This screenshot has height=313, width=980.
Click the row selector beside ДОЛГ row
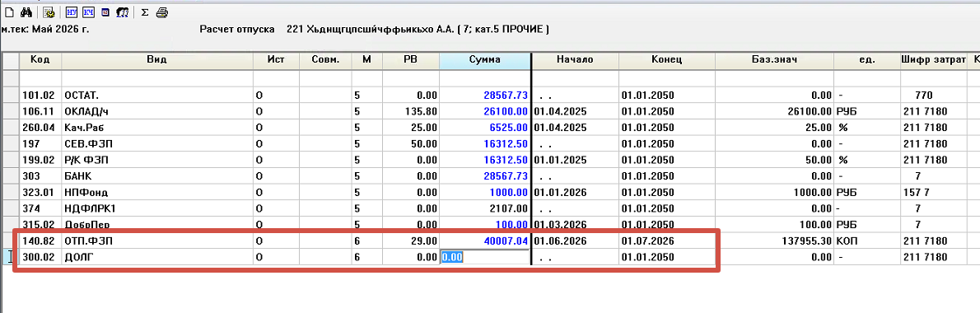click(12, 257)
